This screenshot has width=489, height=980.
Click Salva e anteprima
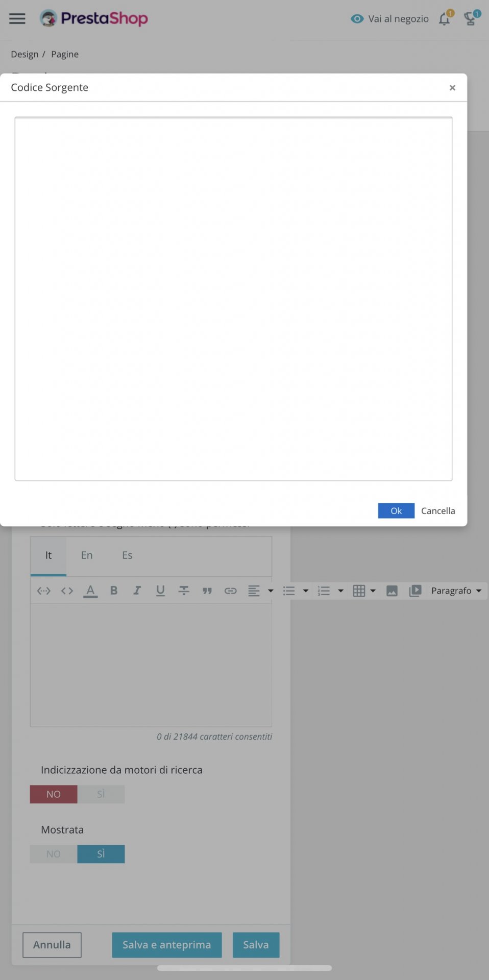pyautogui.click(x=167, y=945)
